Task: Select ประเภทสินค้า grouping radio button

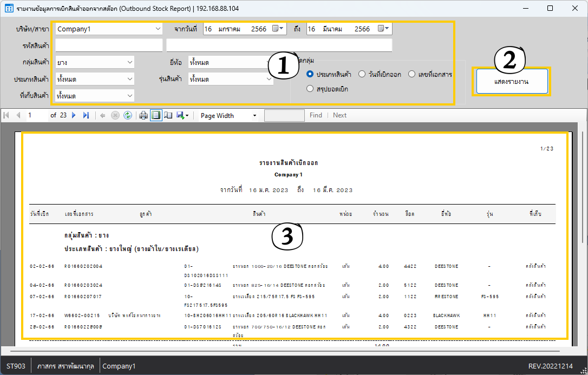Action: pos(310,74)
